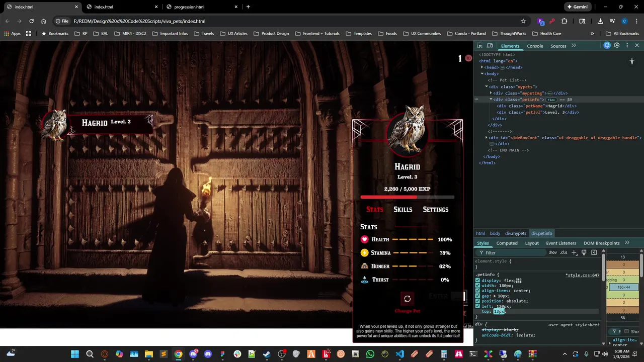644x362 pixels.
Task: Open browser Downloads icon
Action: point(600,21)
